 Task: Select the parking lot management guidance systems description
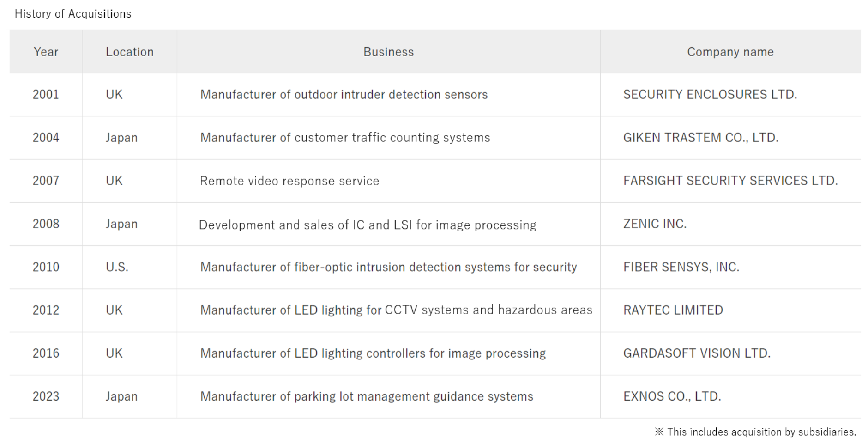(x=367, y=396)
